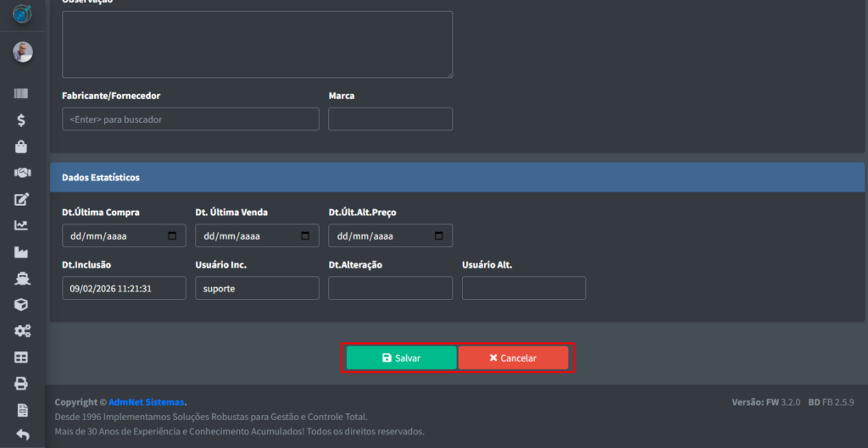The height and width of the screenshot is (448, 868).
Task: Open calendar picker for Dt.Última Compra
Action: (172, 235)
